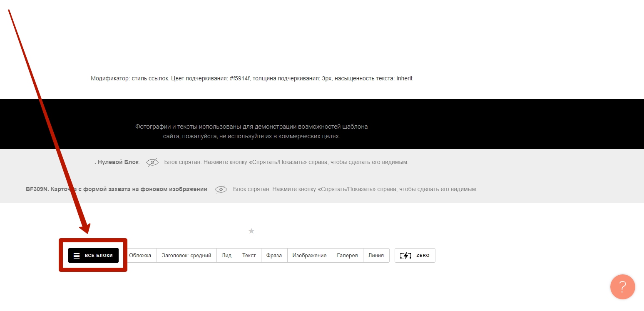Select the hidden BF309N card block label
This screenshot has width=644, height=311.
coord(117,189)
